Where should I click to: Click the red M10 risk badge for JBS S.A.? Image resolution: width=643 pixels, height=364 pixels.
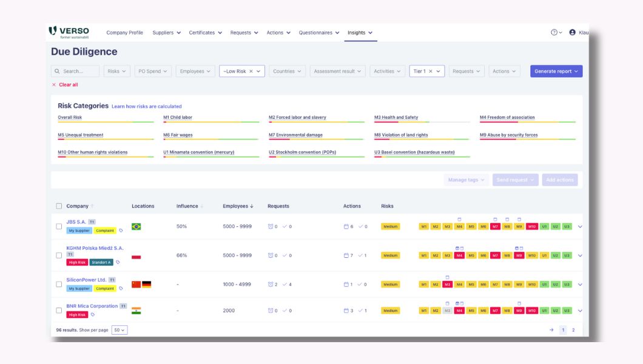531,227
